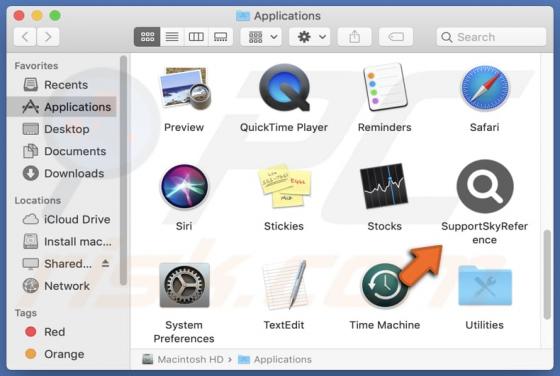The image size is (560, 376).
Task: Click the Share toolbar button
Action: click(x=354, y=37)
